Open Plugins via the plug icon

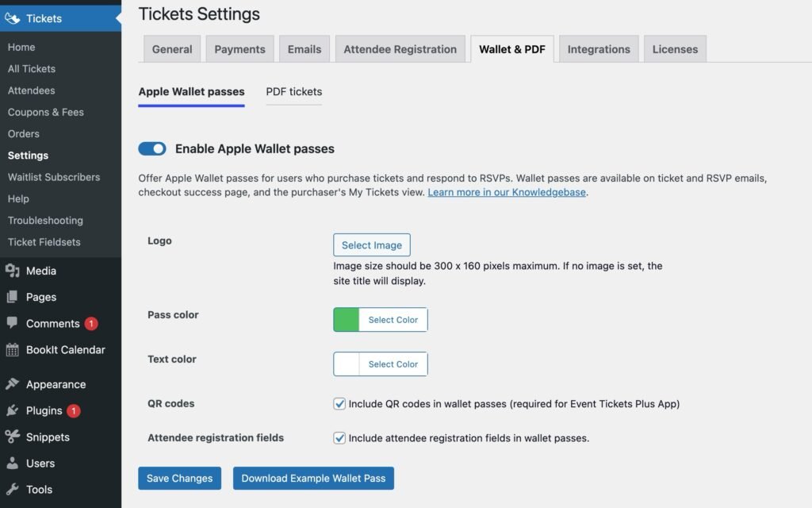pos(11,410)
